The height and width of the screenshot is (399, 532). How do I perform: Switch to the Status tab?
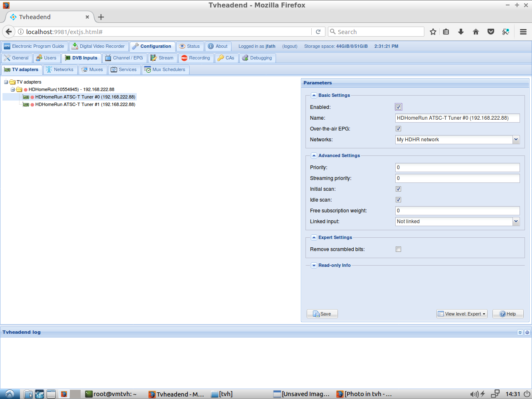coord(190,46)
